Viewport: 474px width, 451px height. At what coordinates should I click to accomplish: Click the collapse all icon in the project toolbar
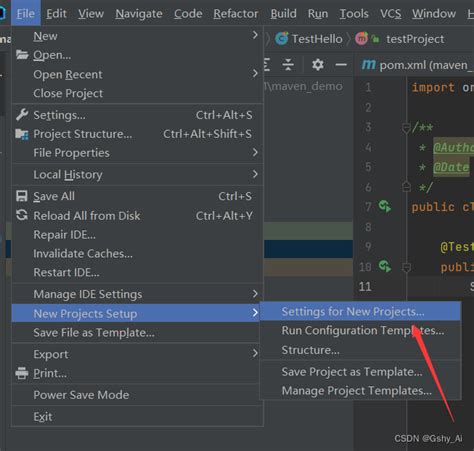288,64
